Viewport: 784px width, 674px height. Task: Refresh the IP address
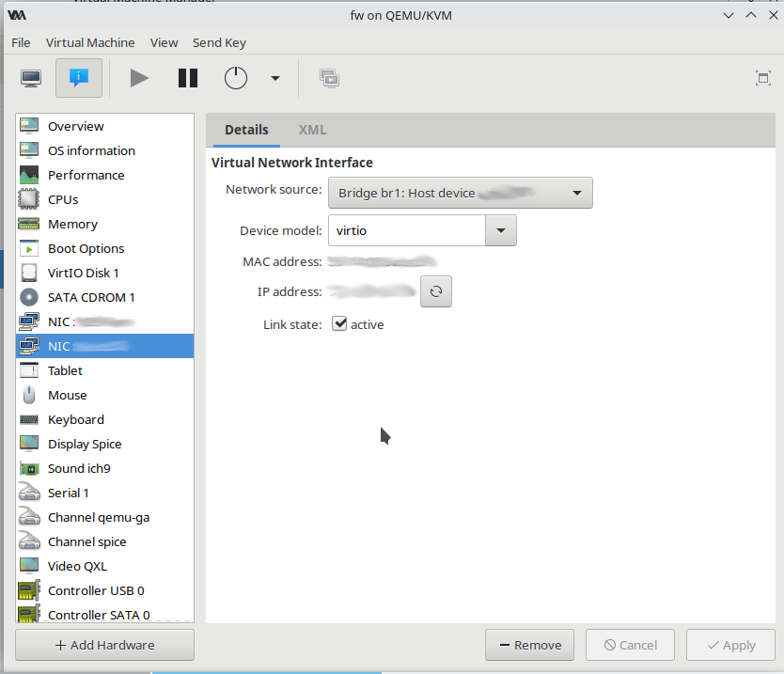click(x=436, y=291)
